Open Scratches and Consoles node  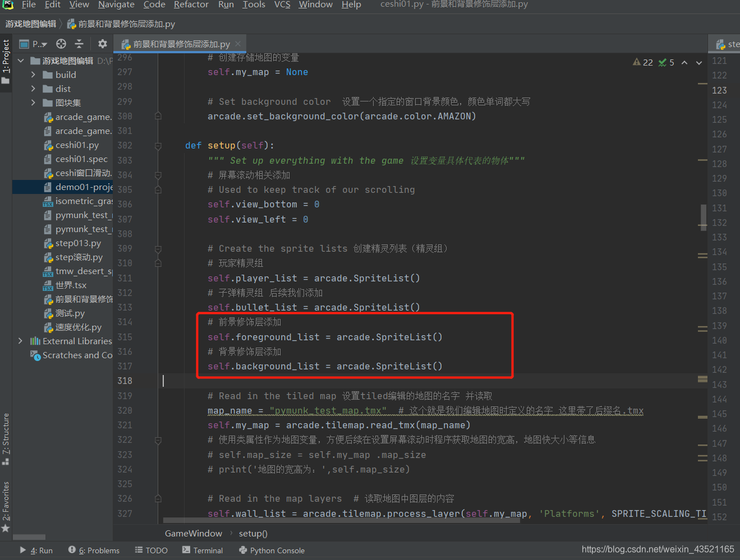[71, 355]
